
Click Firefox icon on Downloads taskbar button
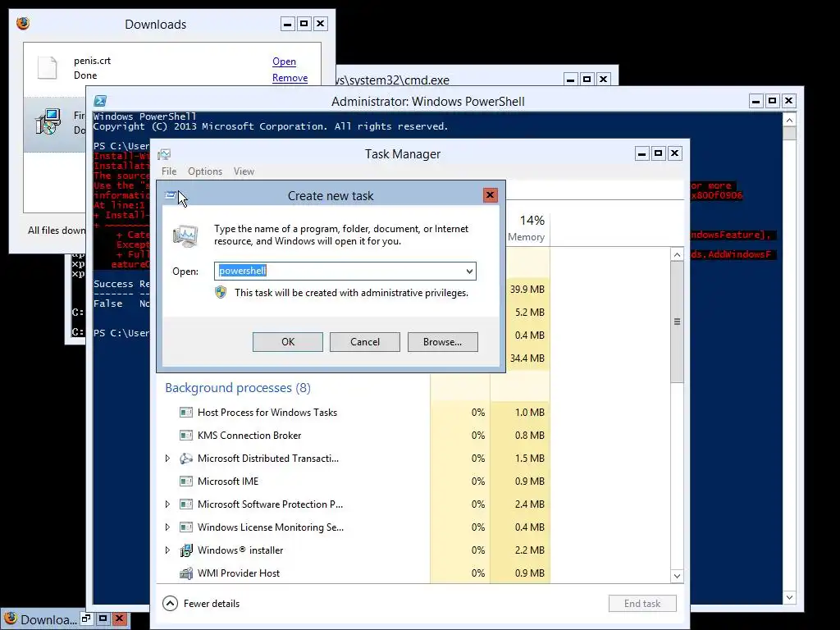10,619
